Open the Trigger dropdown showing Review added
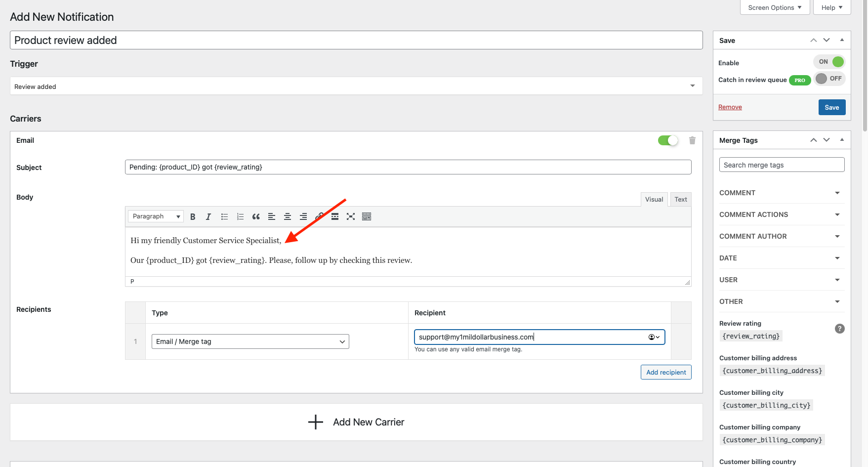This screenshot has height=467, width=868. coord(356,86)
